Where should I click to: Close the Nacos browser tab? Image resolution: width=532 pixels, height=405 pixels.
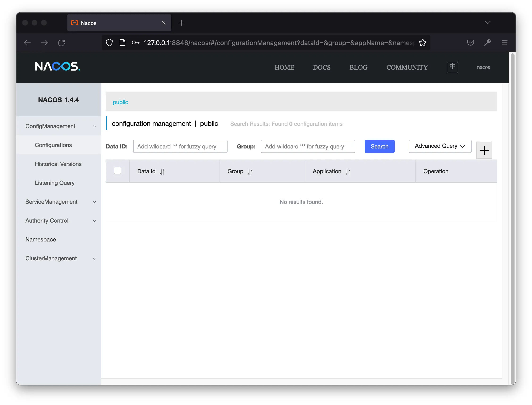point(164,23)
